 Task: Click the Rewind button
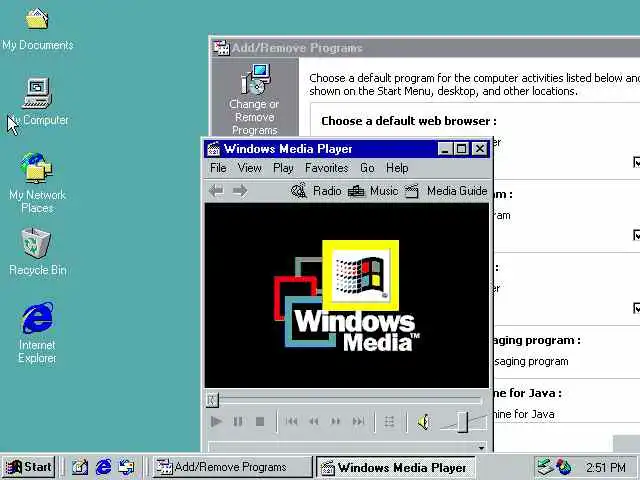click(x=313, y=421)
